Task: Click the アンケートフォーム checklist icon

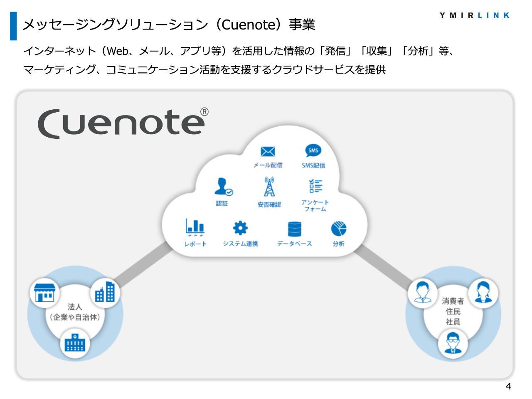Action: pos(315,186)
